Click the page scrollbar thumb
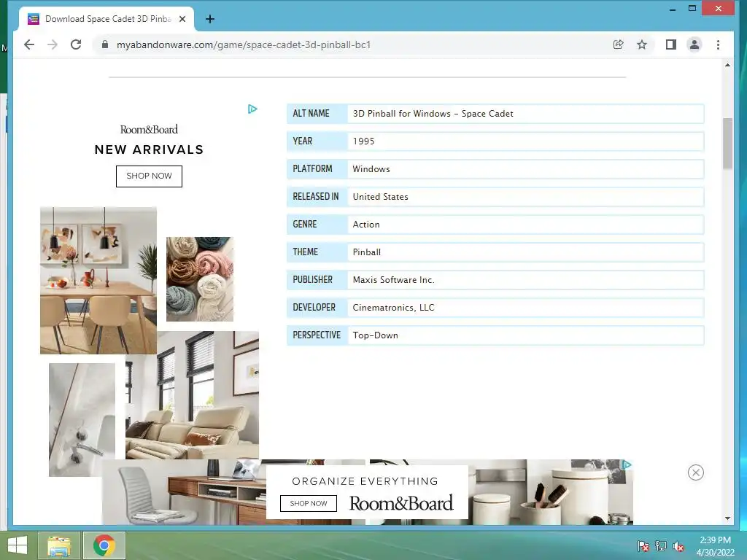The image size is (747, 560). [727, 143]
